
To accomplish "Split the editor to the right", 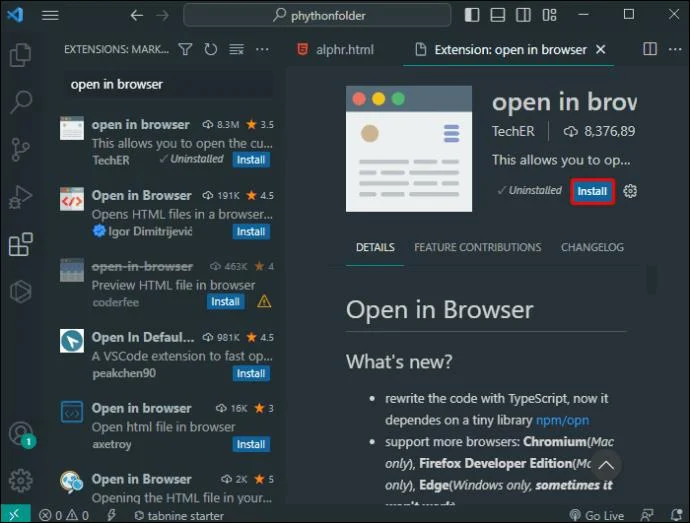I will coord(650,49).
